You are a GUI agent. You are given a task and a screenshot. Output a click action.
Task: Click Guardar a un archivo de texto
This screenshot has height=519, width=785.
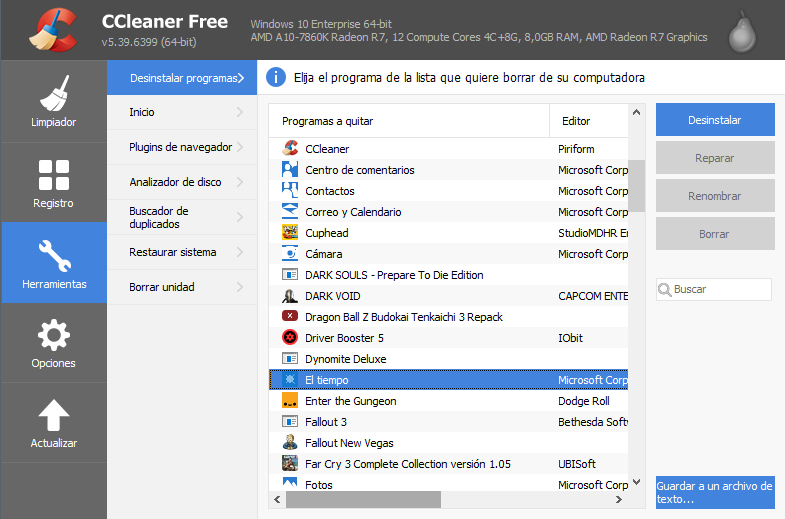pyautogui.click(x=715, y=492)
